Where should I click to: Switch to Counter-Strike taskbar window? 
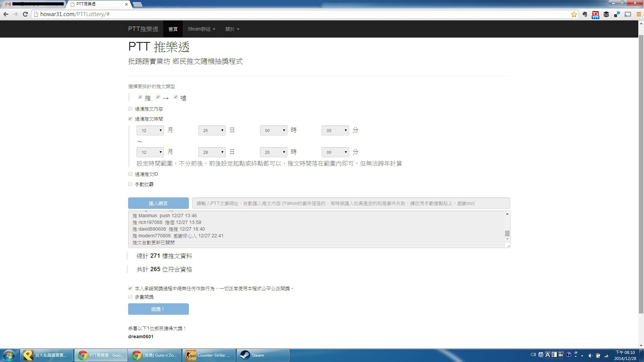coord(208,355)
